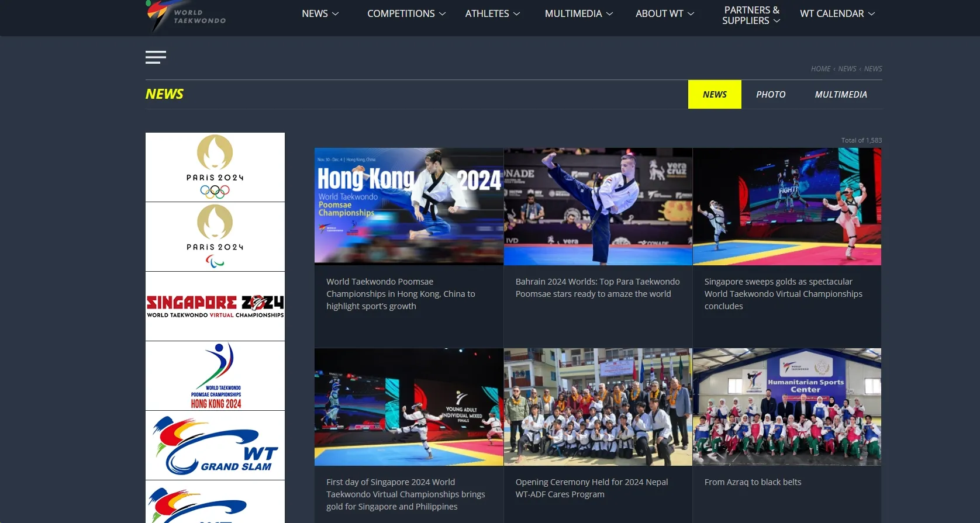980x523 pixels.
Task: Click the 'Total of 1,583' count text
Action: pyautogui.click(x=861, y=140)
